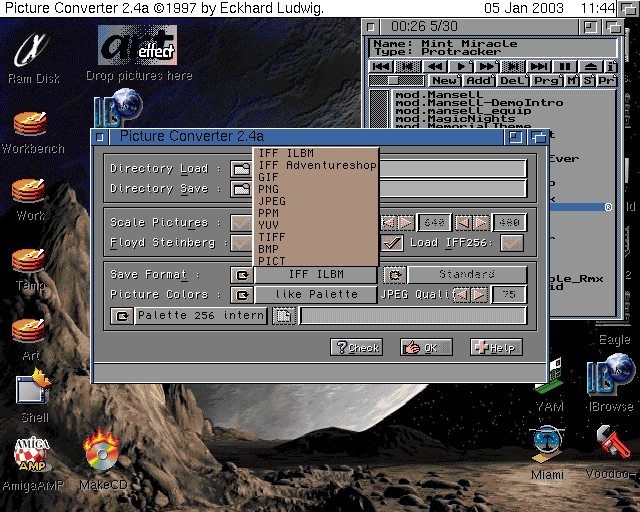The height and width of the screenshot is (512, 640).
Task: Skip to next track in module player
Action: [x=539, y=67]
